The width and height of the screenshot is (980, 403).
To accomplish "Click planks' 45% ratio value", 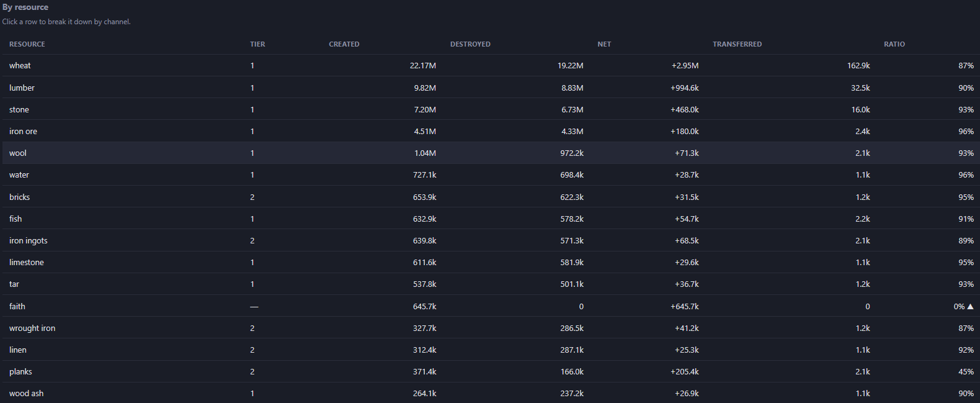I will tap(966, 371).
